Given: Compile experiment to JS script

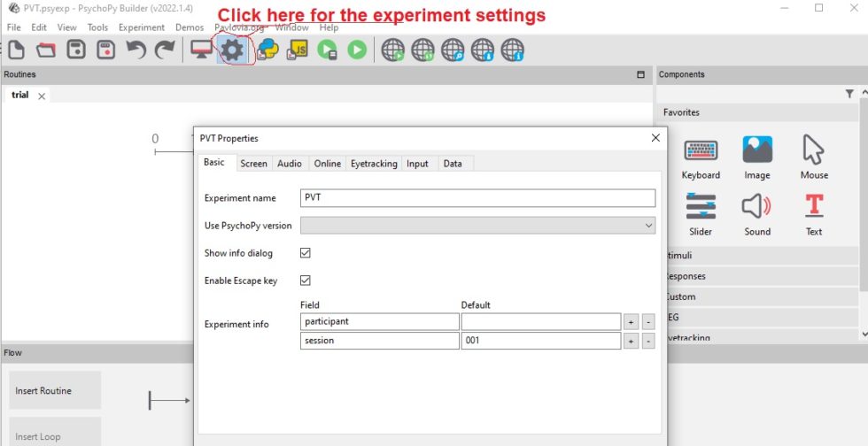Looking at the screenshot, I should coord(298,50).
